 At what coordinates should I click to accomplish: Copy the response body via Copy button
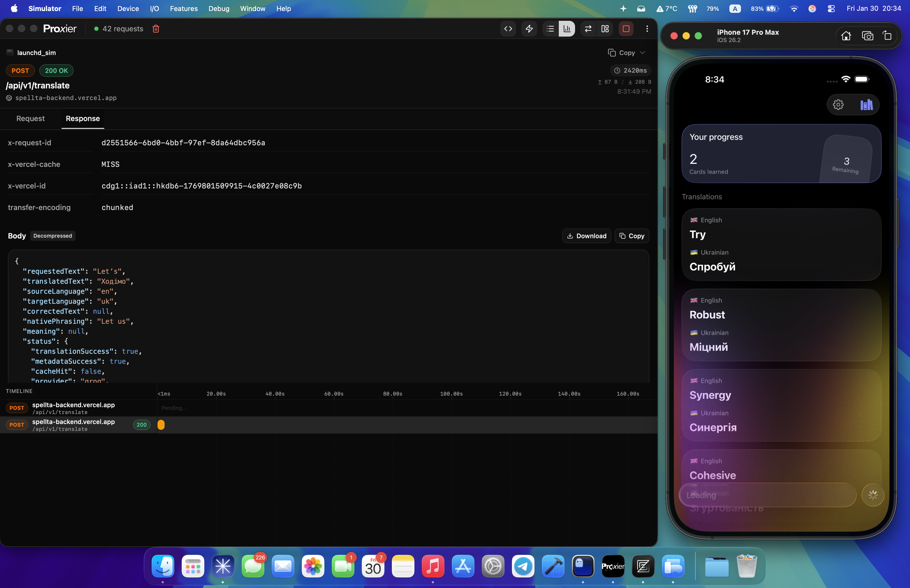pos(631,236)
